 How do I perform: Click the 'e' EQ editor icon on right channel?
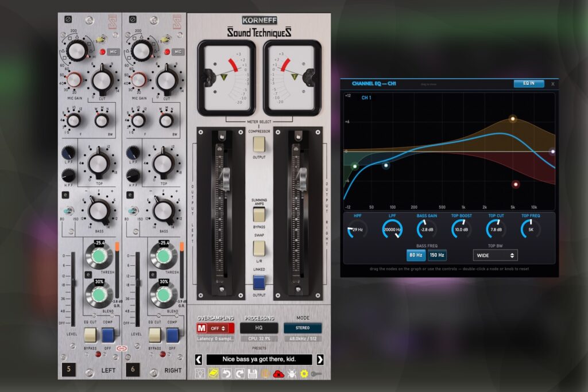[130, 195]
